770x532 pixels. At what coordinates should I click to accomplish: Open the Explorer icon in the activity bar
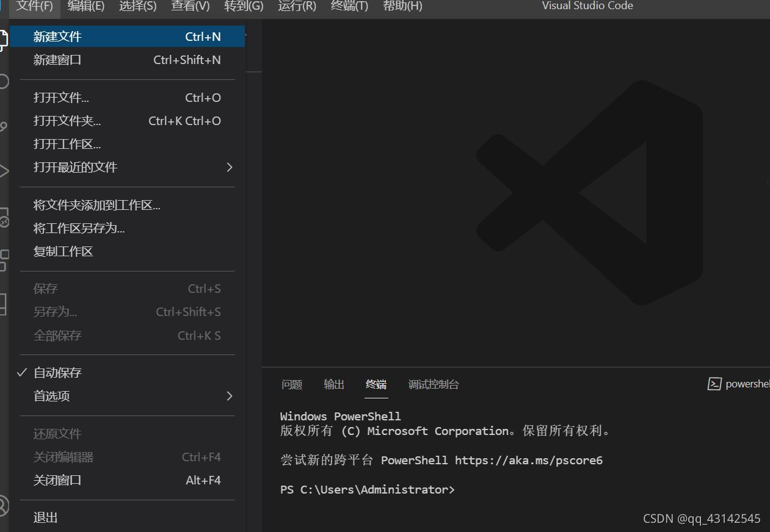pyautogui.click(x=3, y=38)
